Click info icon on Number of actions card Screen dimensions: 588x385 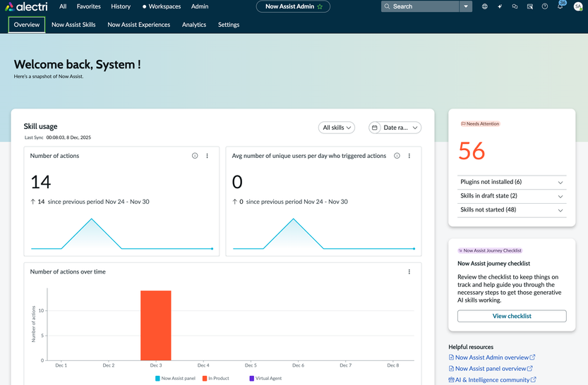[195, 156]
